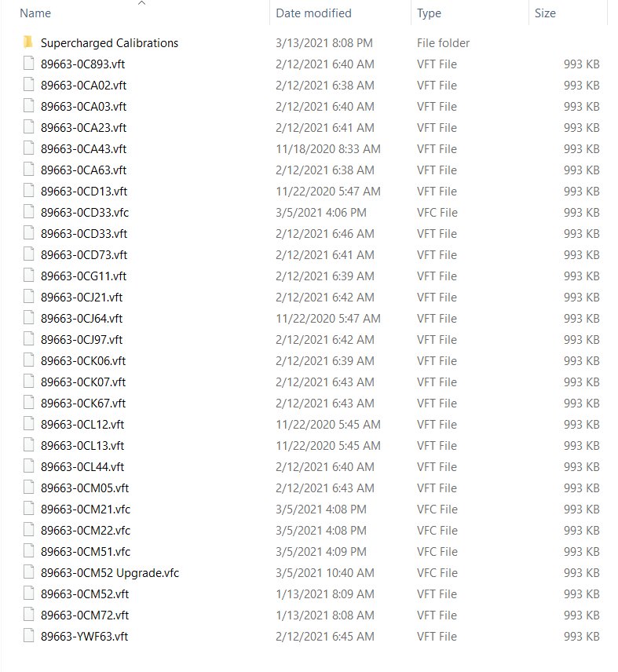
Task: Select the file name 89663-0CA43.vft
Action: (x=83, y=148)
